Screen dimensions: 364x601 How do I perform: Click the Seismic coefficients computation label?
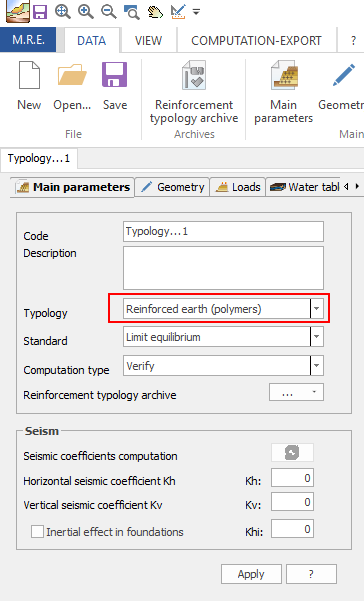click(x=100, y=456)
